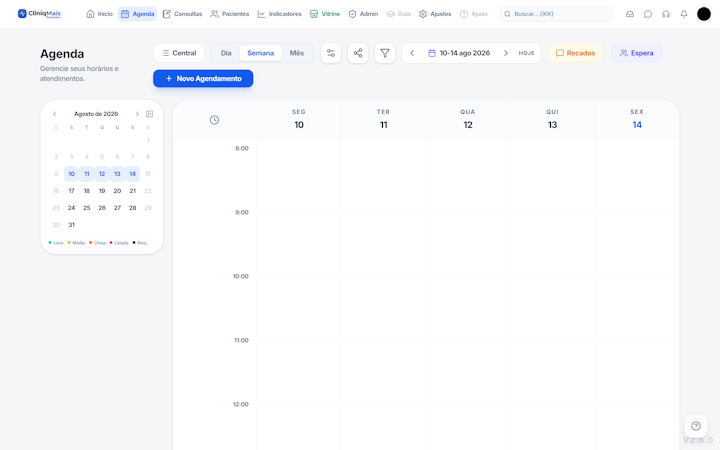The height and width of the screenshot is (450, 720).
Task: Open the Vitrine section
Action: (325, 14)
